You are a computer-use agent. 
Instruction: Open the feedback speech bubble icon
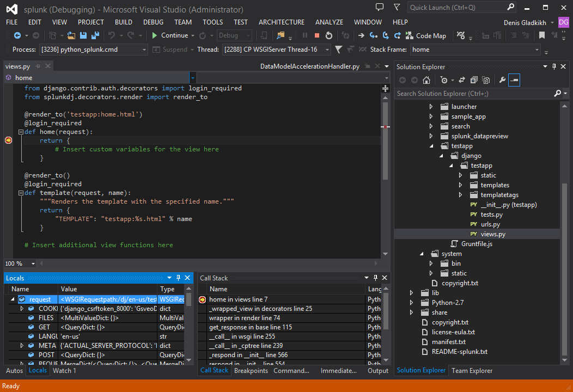tap(380, 7)
